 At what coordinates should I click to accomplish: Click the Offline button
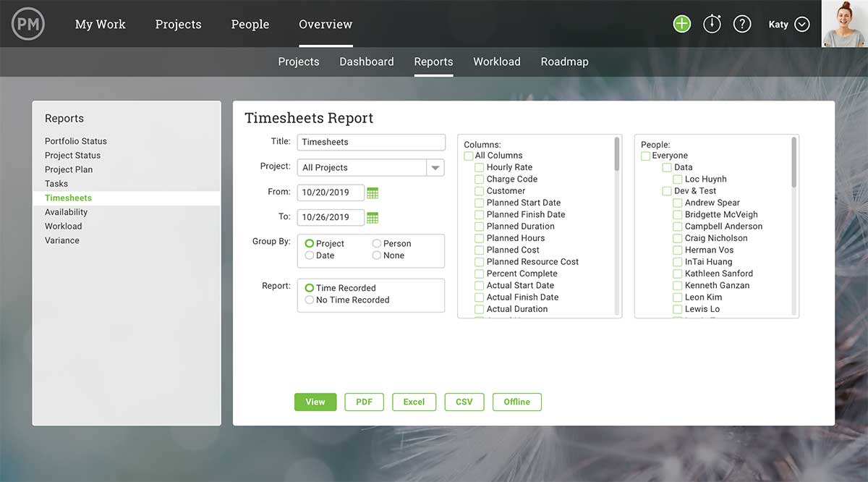(x=517, y=402)
